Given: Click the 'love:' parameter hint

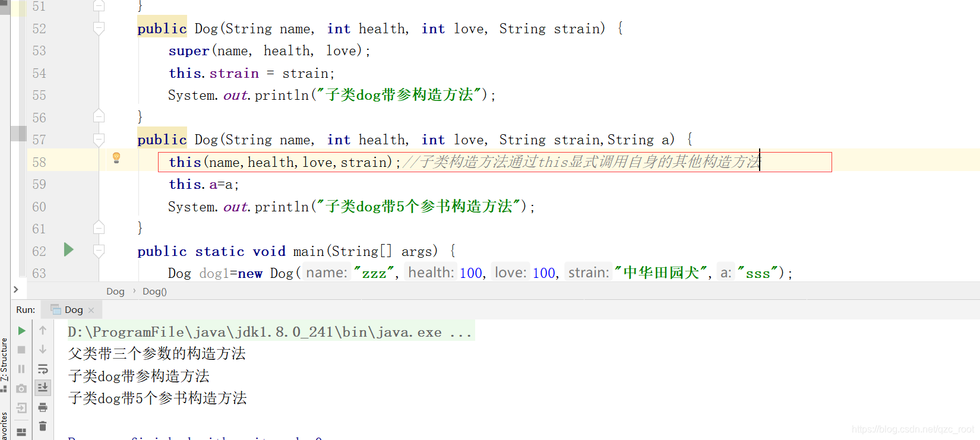Looking at the screenshot, I should (x=511, y=273).
